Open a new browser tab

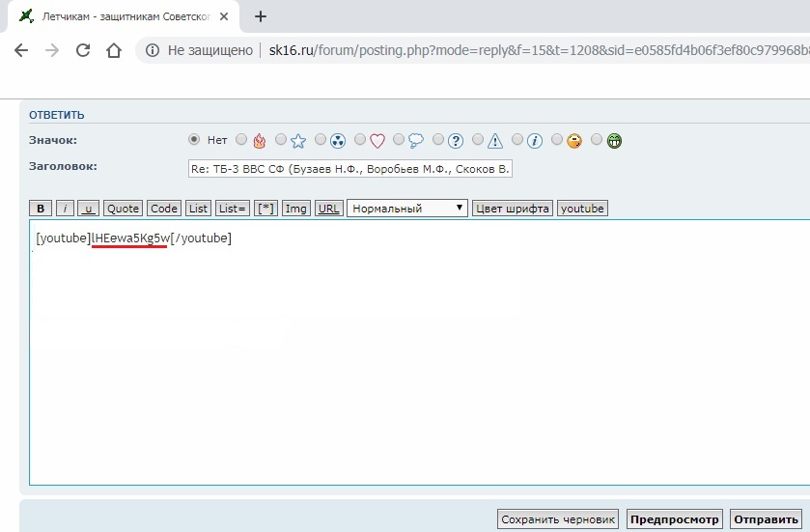pyautogui.click(x=261, y=16)
